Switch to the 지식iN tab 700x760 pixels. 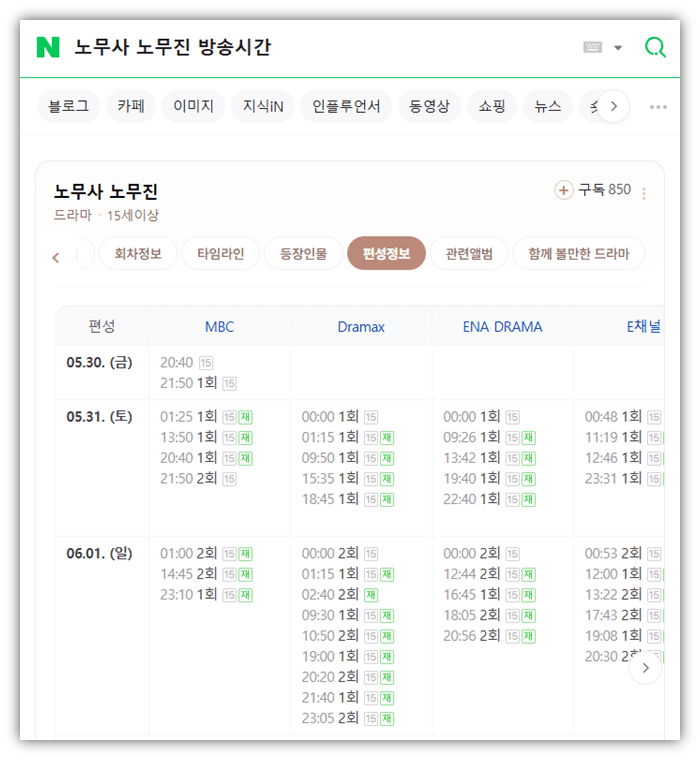pos(263,106)
